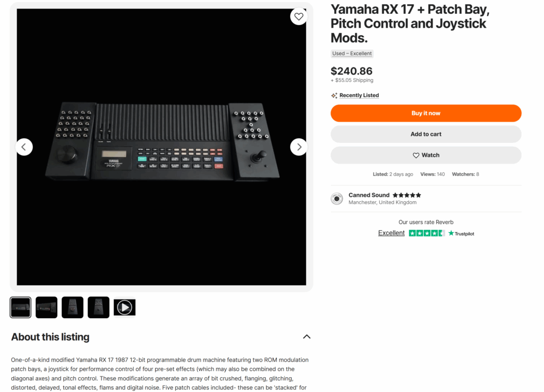Screen dimensions: 544x392
Task: Collapse the About this listing section
Action: point(307,337)
